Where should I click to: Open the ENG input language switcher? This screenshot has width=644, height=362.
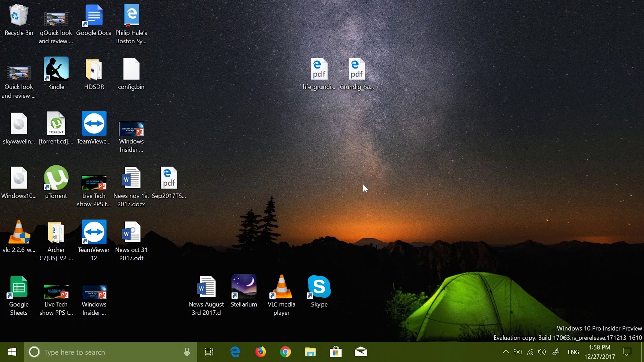(573, 352)
